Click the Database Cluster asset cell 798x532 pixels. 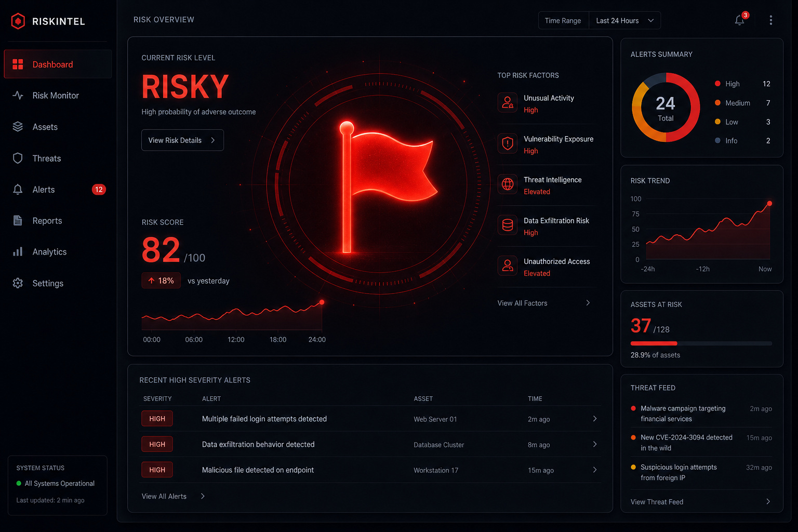pos(439,445)
